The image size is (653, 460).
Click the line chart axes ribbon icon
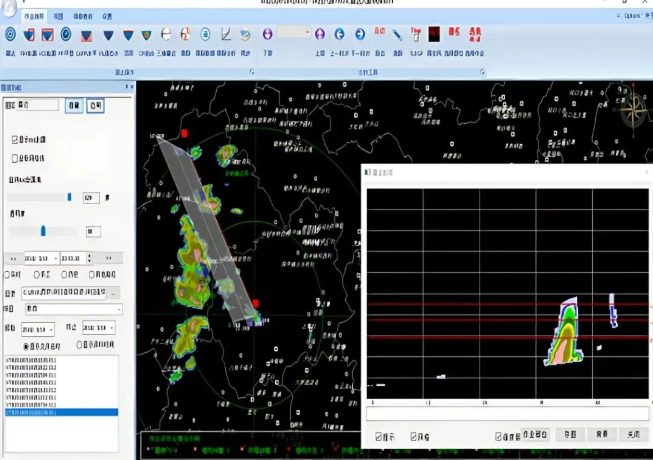click(226, 34)
